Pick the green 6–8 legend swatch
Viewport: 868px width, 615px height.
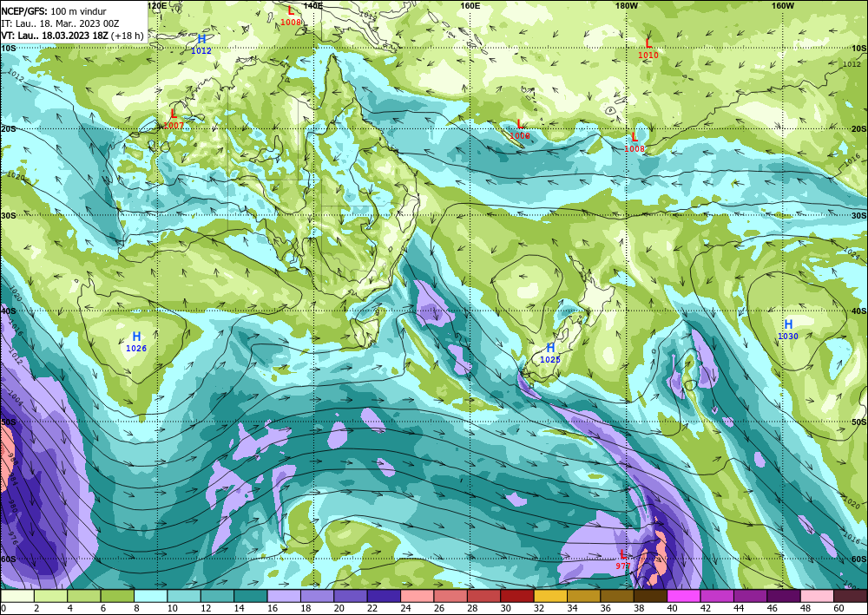pos(117,596)
